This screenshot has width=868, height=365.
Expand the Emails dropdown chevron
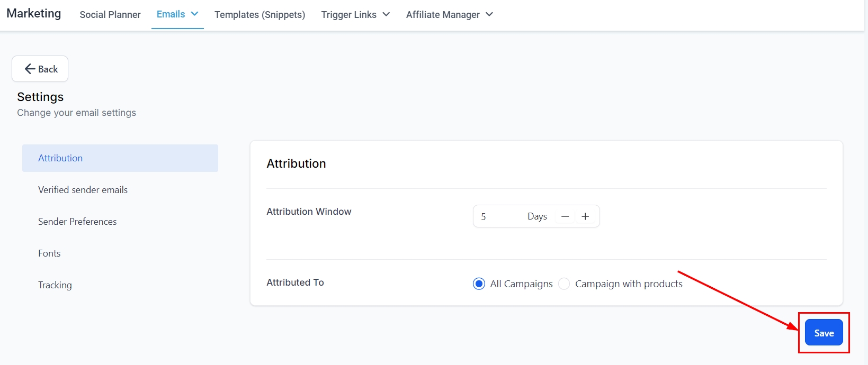click(194, 14)
